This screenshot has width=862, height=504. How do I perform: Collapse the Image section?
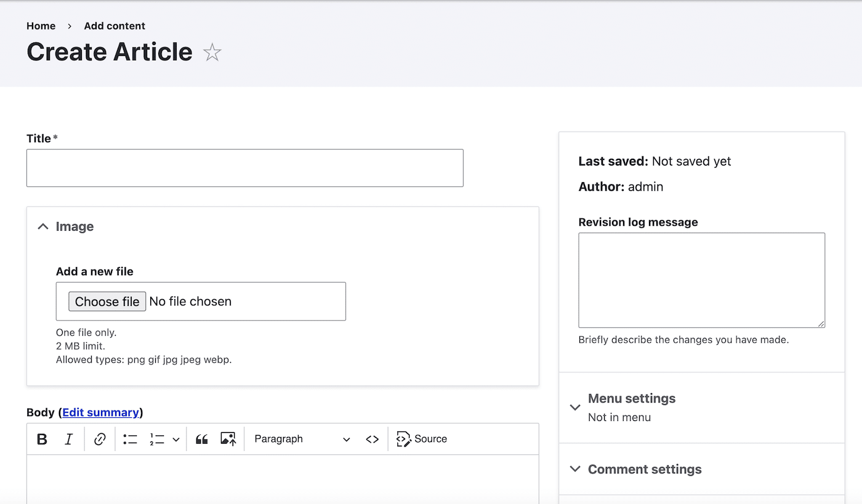pyautogui.click(x=42, y=226)
